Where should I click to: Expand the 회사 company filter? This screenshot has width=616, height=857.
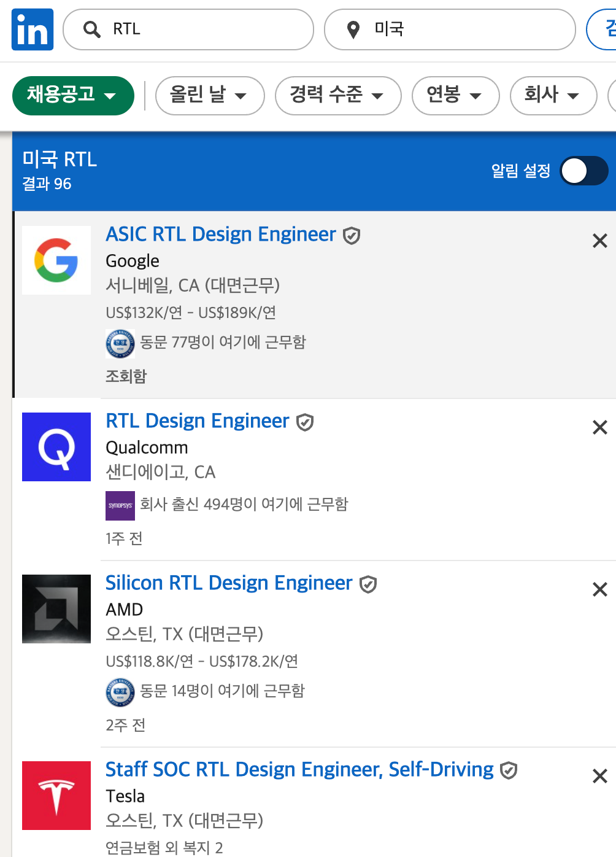click(x=553, y=96)
